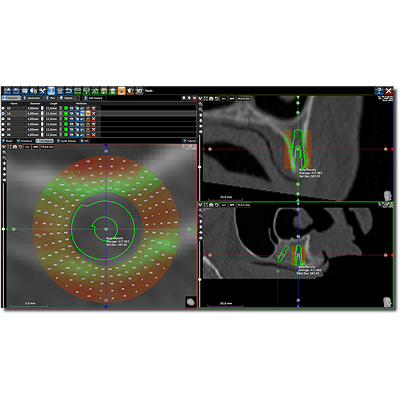Open diameter dropdown for implant 12
The width and height of the screenshot is (400, 400).
[x=42, y=108]
